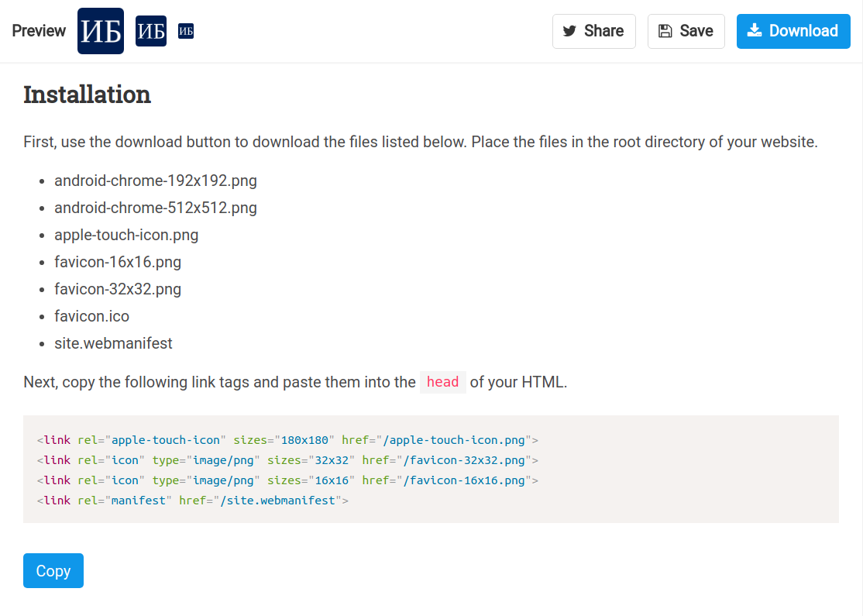
Task: Click the apple-touch-icon link tag line
Action: (x=287, y=440)
